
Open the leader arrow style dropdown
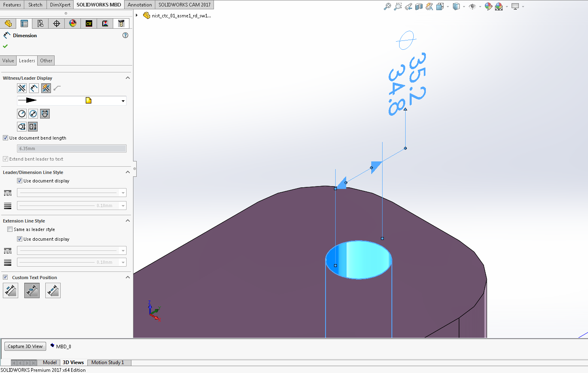[123, 101]
